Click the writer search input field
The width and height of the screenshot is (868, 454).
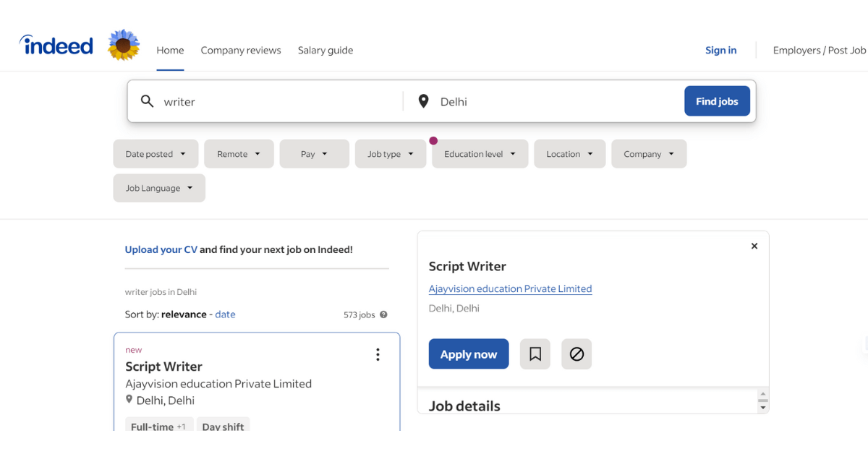pyautogui.click(x=253, y=101)
